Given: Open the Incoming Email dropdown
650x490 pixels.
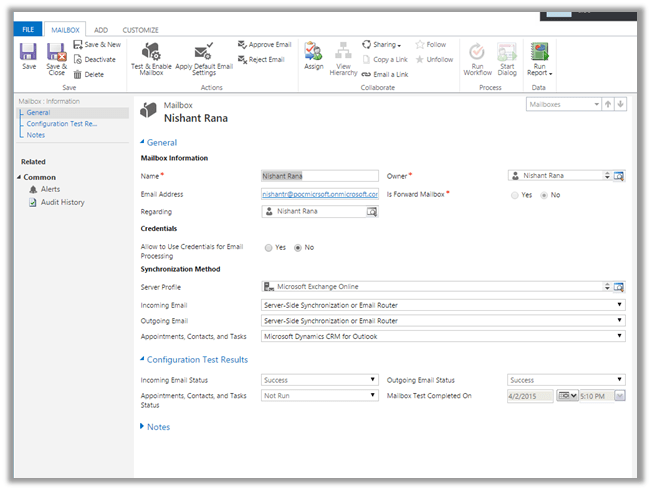Looking at the screenshot, I should (x=443, y=305).
